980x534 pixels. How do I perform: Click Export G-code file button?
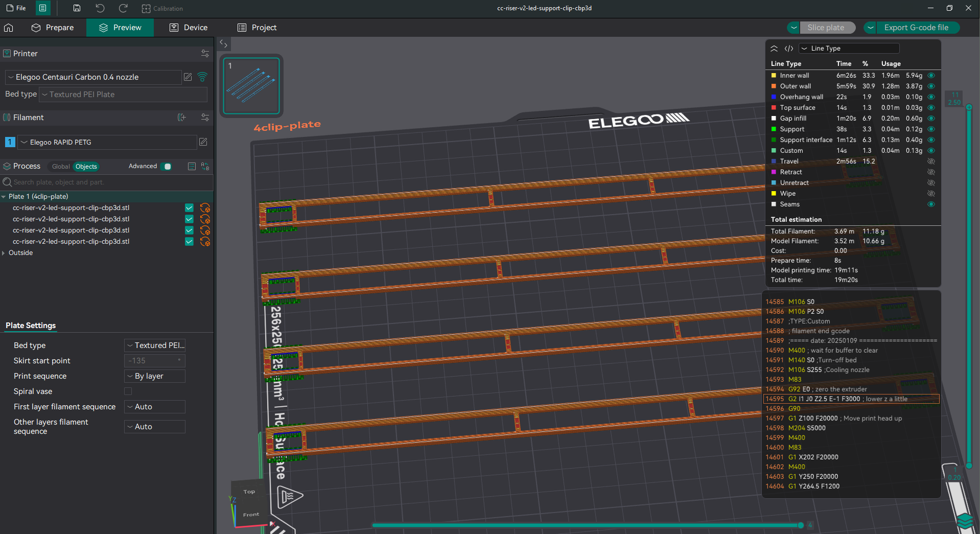(917, 28)
